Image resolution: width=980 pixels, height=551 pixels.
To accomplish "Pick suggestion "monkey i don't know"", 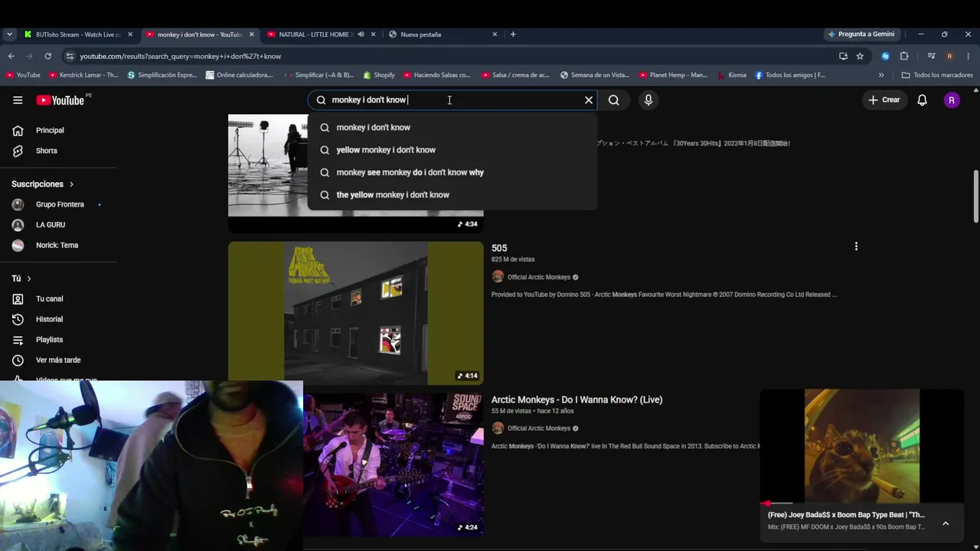I will click(452, 128).
